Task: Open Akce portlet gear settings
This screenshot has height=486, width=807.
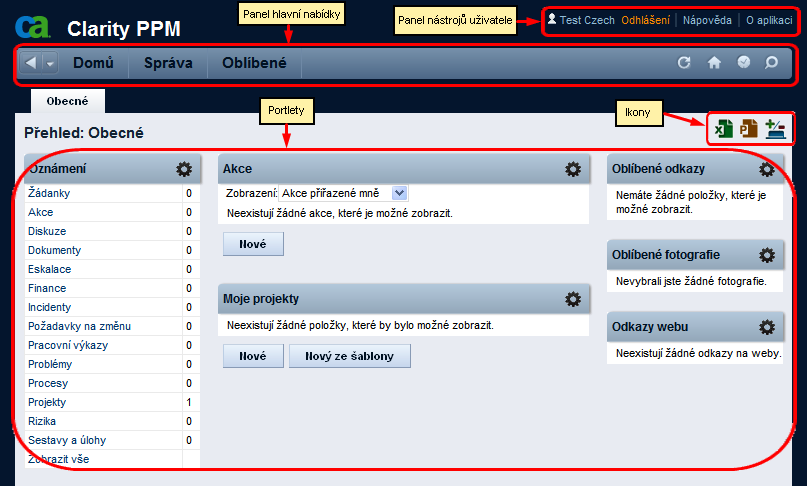Action: 573,169
